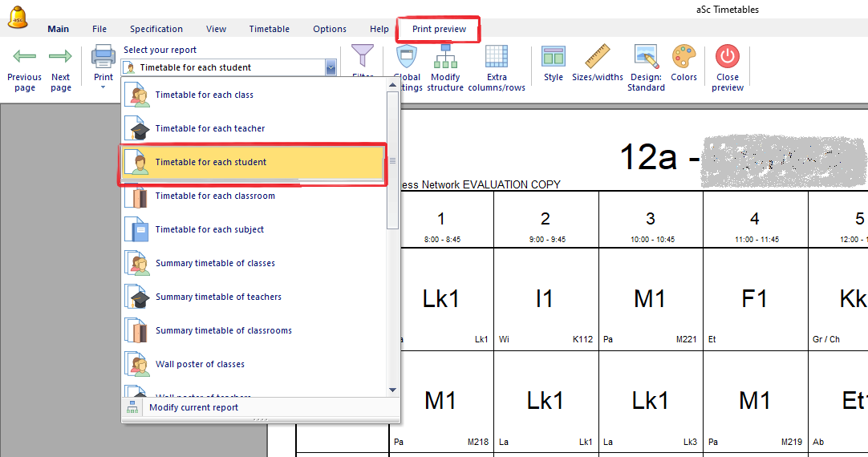
Task: Select Summary timetable of classrooms
Action: click(x=223, y=330)
